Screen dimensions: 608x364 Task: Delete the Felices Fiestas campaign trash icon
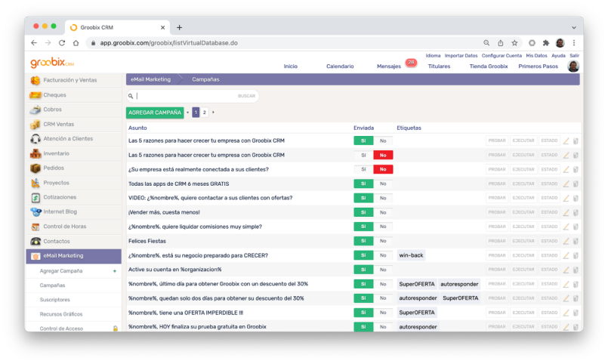tap(576, 241)
